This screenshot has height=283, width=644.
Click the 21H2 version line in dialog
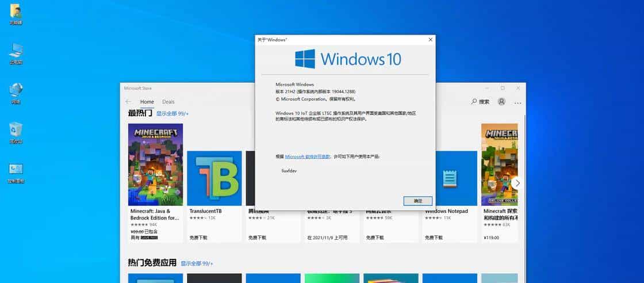tap(316, 91)
